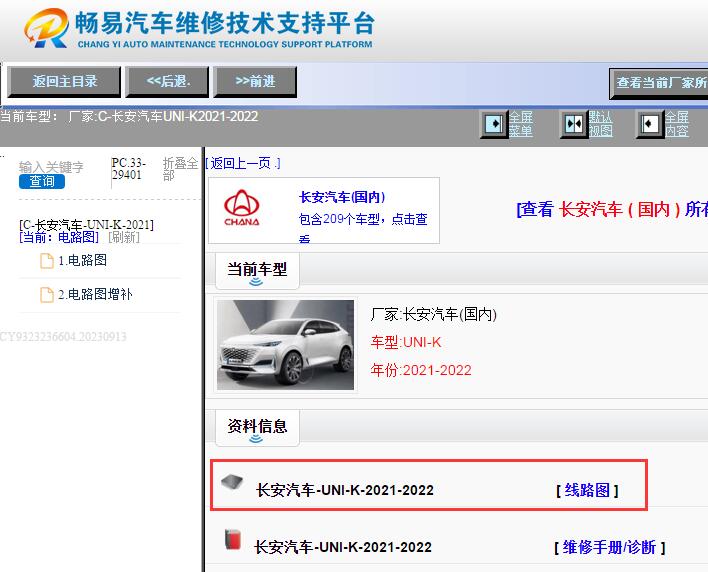Viewport: 708px width, 572px height.
Task: Click 查看长安汽车(国内)所有 link
Action: pyautogui.click(x=612, y=209)
